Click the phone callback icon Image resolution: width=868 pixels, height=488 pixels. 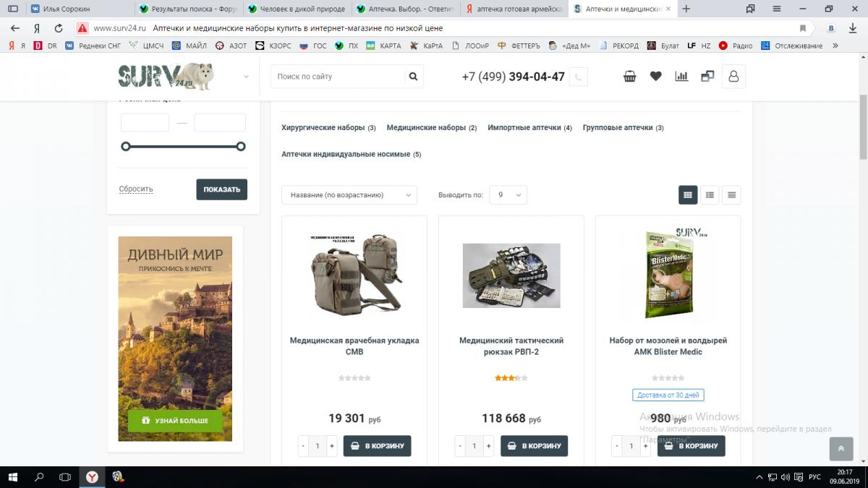click(x=579, y=77)
